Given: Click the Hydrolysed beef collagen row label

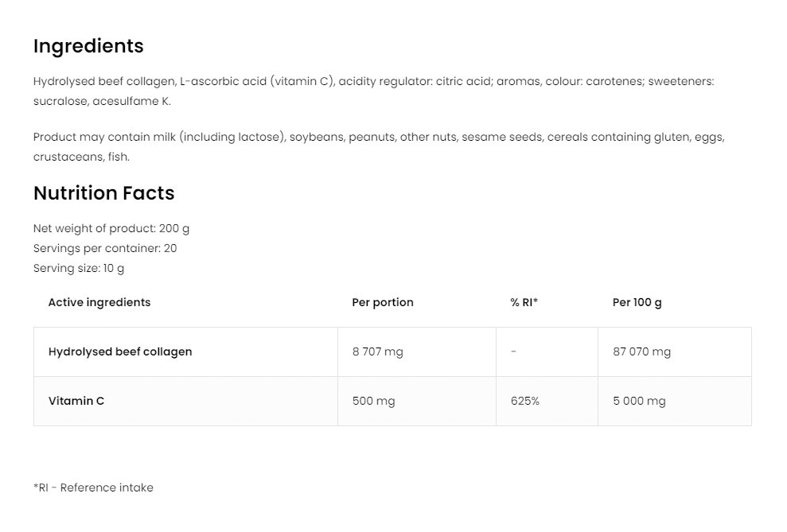Looking at the screenshot, I should (120, 351).
